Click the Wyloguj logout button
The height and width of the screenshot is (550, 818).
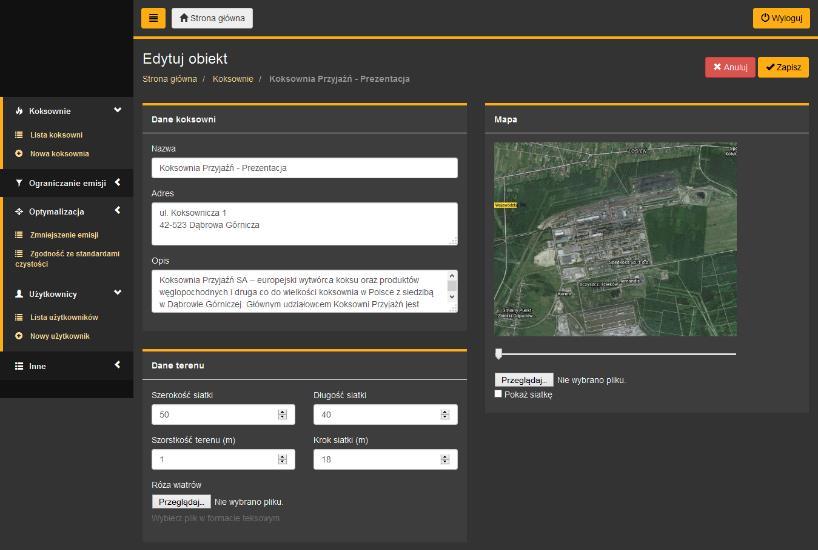[781, 18]
